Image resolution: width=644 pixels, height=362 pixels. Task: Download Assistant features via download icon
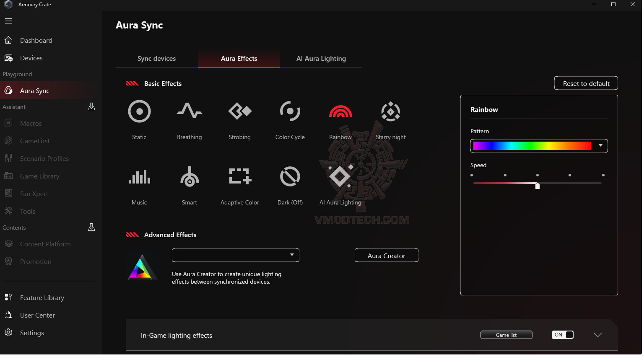[x=91, y=106]
